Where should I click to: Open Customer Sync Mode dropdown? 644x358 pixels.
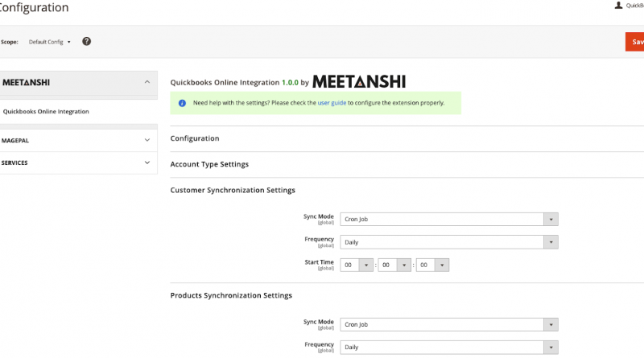pyautogui.click(x=449, y=219)
